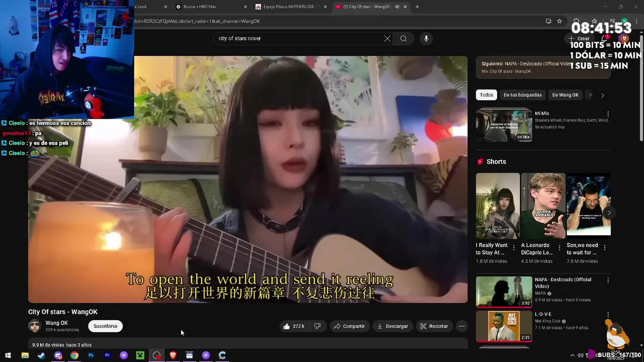644x362 pixels.
Task: Select De tus búsquedas chip
Action: point(523,95)
